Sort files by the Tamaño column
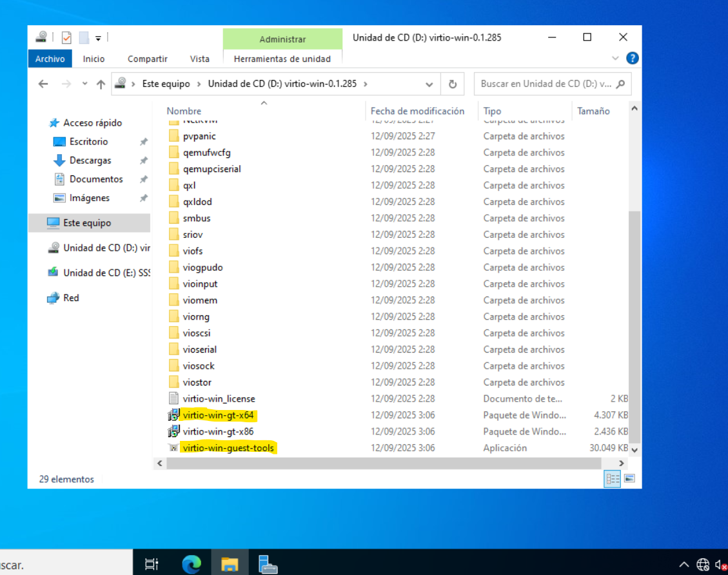Image resolution: width=728 pixels, height=575 pixels. [593, 111]
